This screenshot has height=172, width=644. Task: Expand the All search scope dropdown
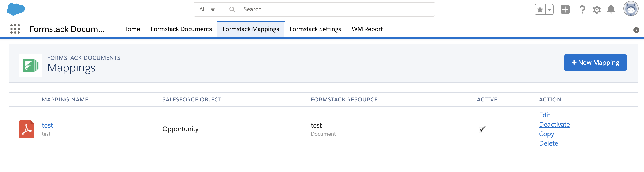tap(207, 10)
